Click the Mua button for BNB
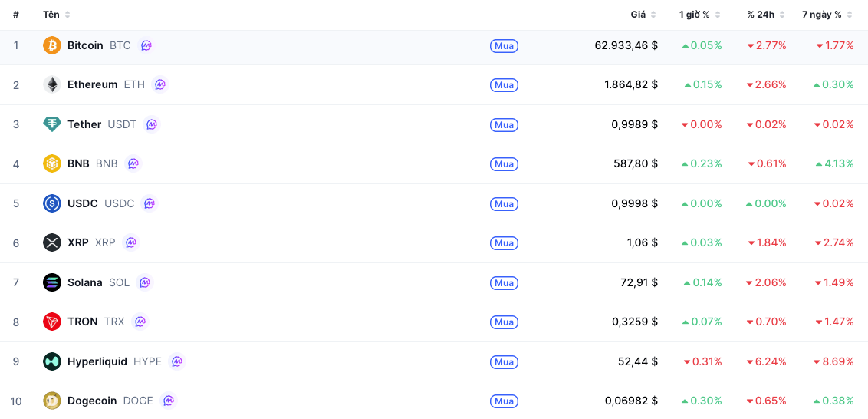Viewport: 868px width, 419px height. click(x=504, y=164)
